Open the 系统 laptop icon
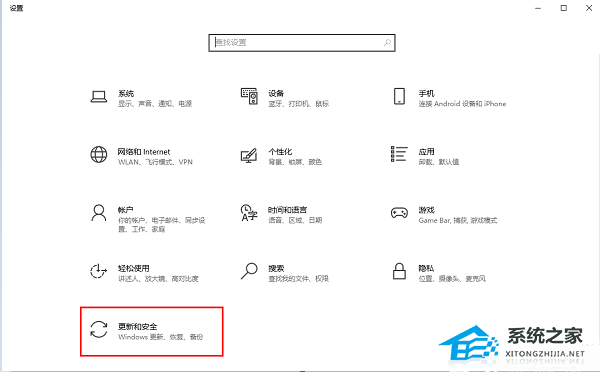 (99, 96)
